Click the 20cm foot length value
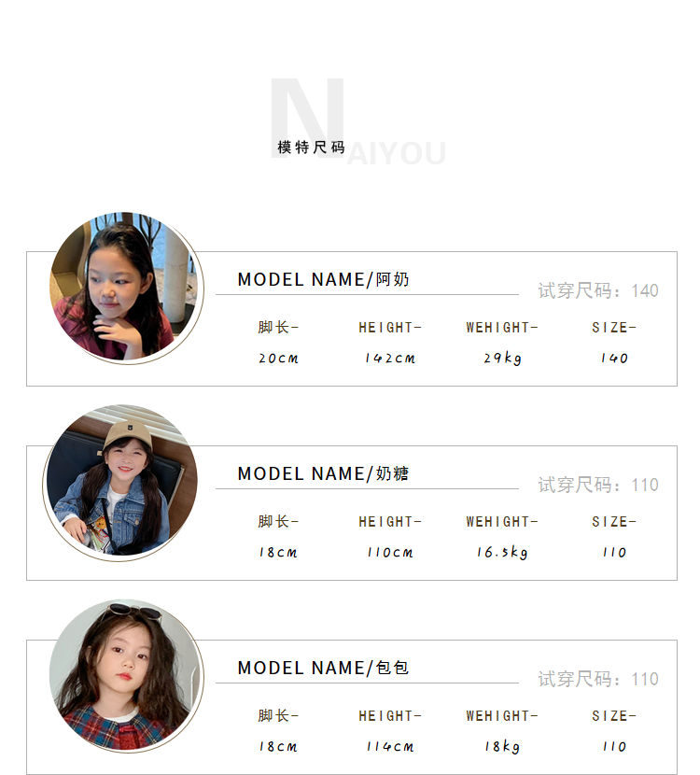The width and height of the screenshot is (700, 775). (278, 359)
